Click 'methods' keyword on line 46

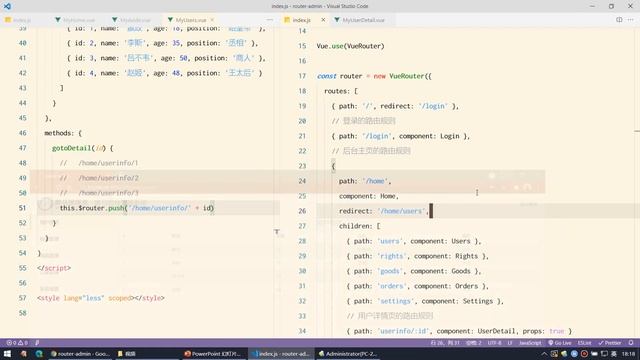tap(59, 133)
